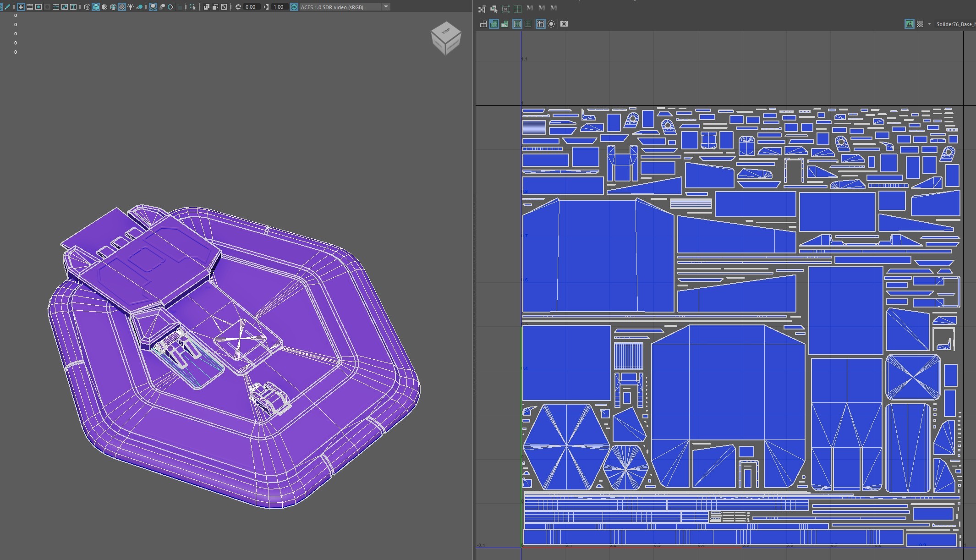
Task: Toggle wireframe display cube icon
Action: coord(87,7)
